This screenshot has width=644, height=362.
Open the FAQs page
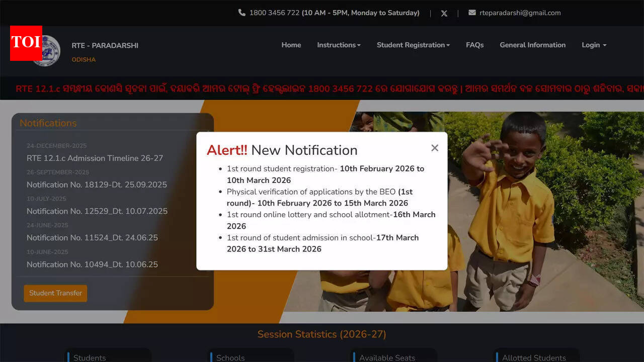(474, 45)
